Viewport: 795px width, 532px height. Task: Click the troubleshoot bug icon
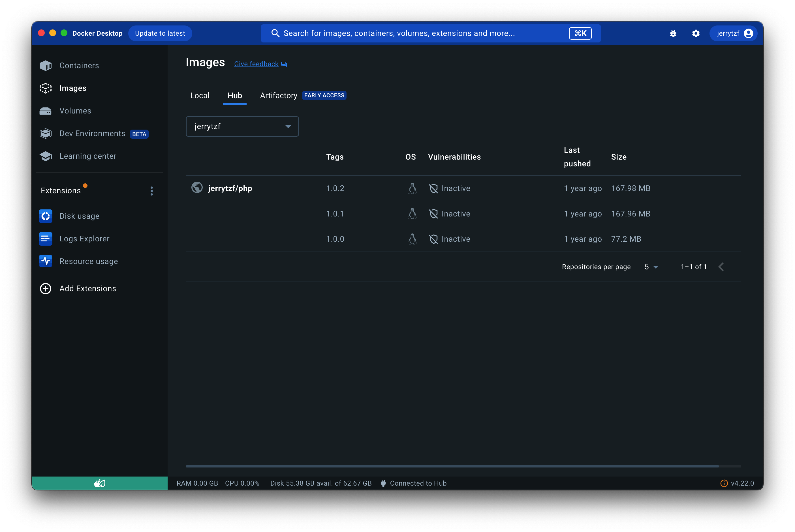tap(673, 33)
